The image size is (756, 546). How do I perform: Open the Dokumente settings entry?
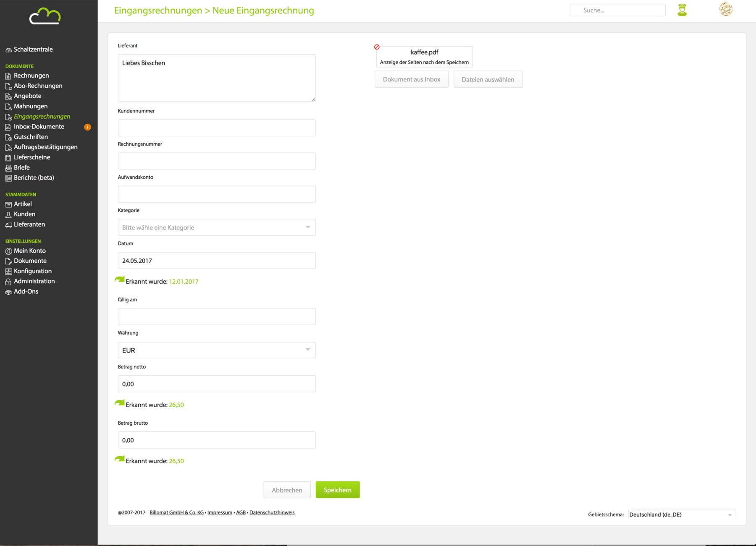30,261
